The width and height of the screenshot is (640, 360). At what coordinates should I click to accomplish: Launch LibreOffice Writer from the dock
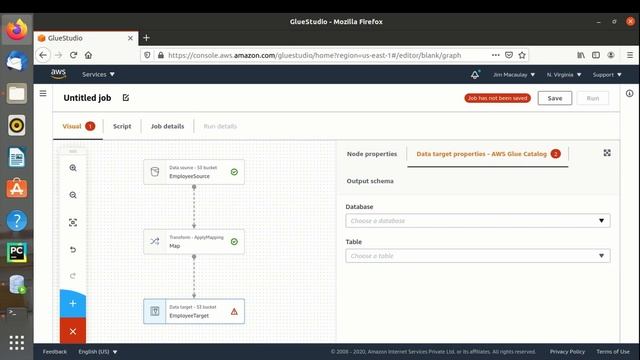[17, 157]
